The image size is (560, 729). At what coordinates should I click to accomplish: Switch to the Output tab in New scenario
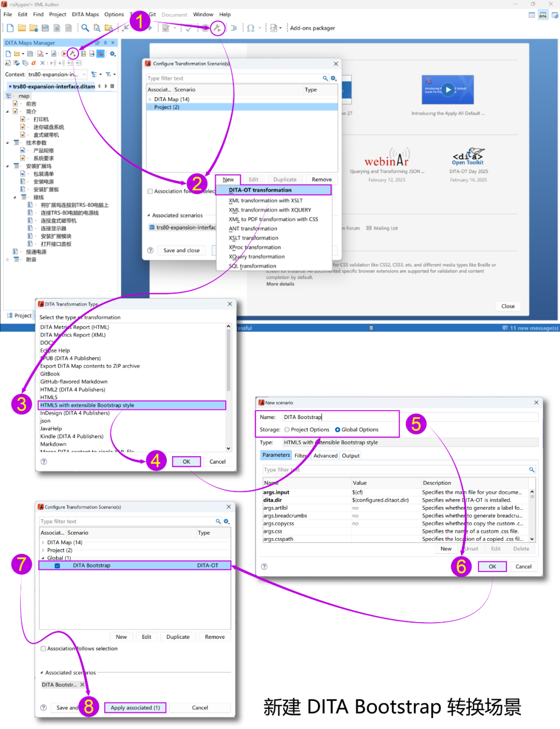351,456
